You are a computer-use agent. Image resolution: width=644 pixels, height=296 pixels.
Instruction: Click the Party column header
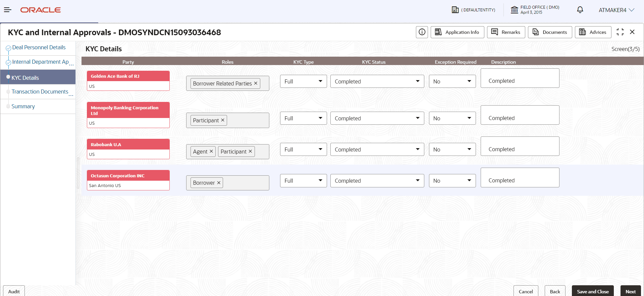pos(128,62)
